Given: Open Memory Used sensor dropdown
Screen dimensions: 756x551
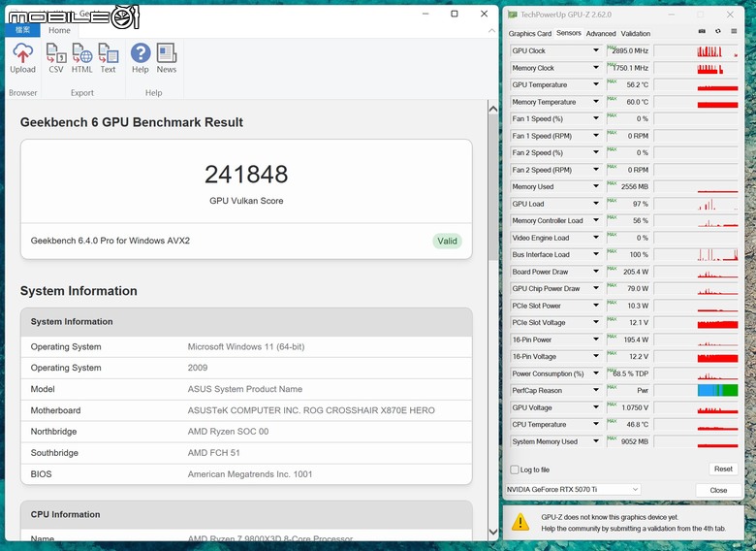Looking at the screenshot, I should click(596, 186).
